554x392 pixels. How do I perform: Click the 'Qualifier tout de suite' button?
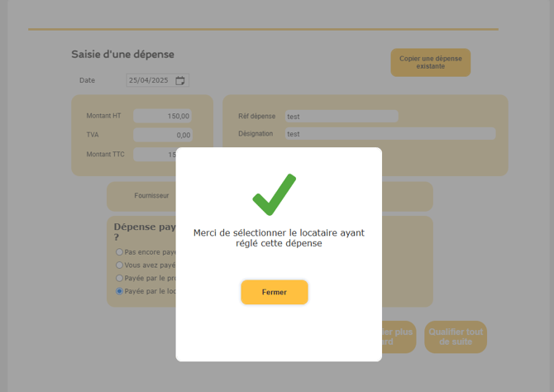coord(456,337)
